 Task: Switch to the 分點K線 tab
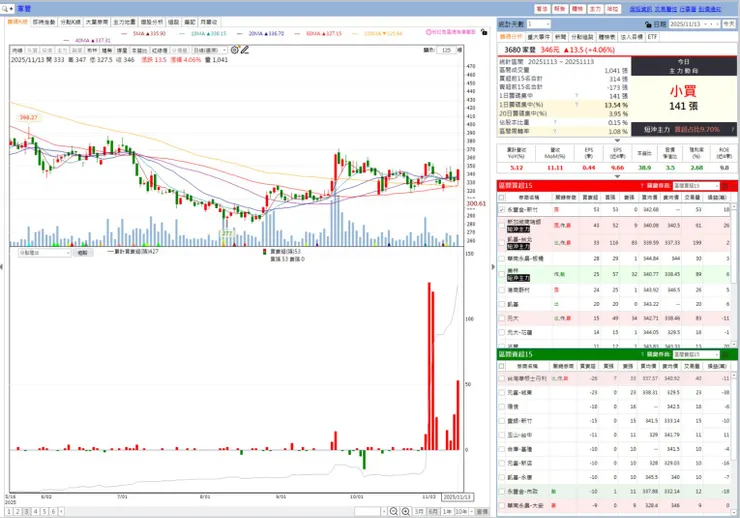coord(70,22)
